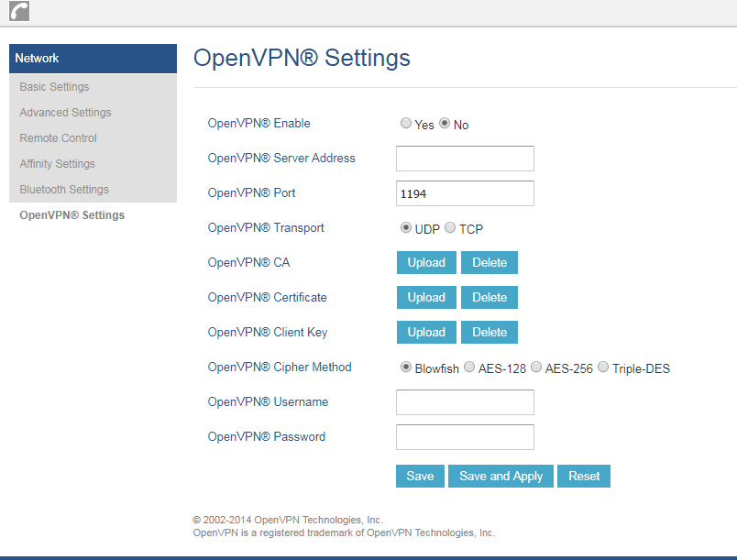Open Bluetooth Settings page

tap(64, 190)
